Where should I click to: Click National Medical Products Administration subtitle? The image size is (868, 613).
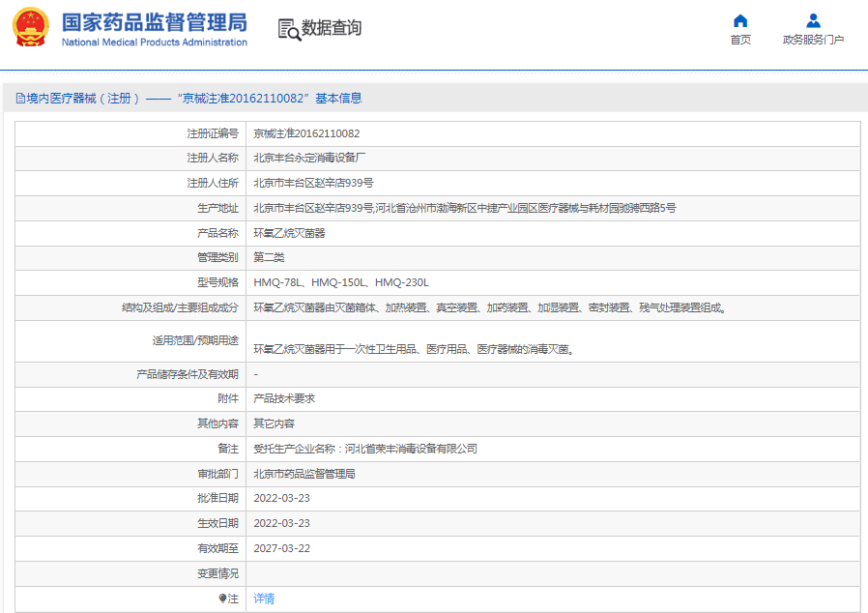point(155,43)
